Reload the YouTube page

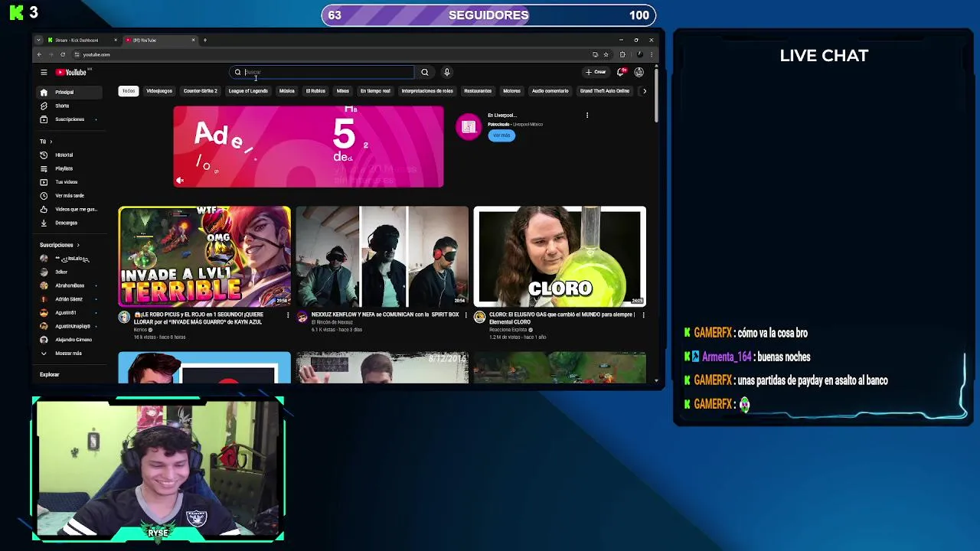(x=63, y=54)
